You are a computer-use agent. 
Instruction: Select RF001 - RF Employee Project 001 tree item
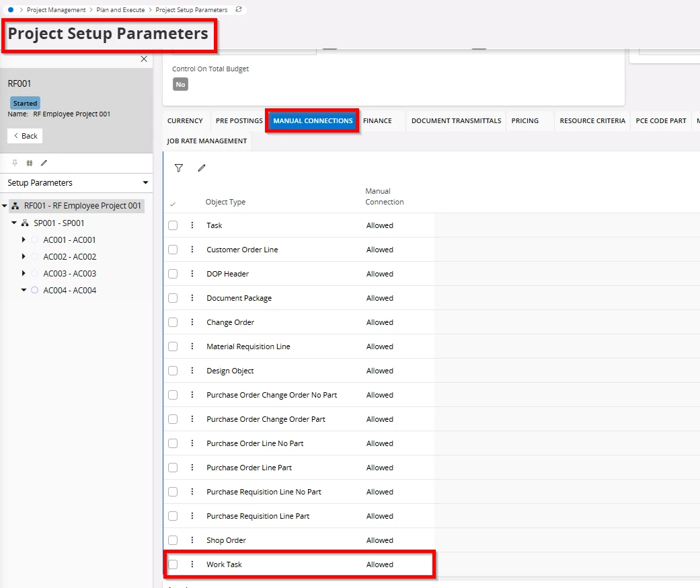pyautogui.click(x=83, y=206)
